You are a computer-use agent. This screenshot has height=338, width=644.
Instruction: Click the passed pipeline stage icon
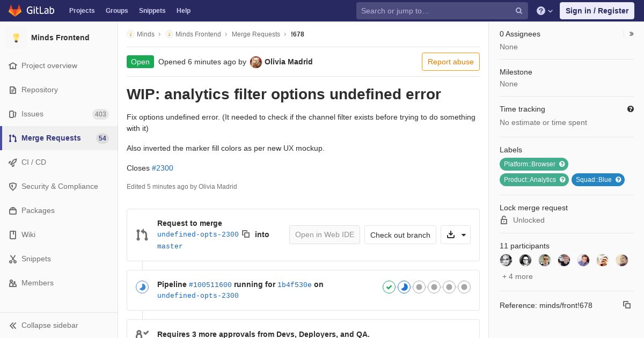pos(389,287)
